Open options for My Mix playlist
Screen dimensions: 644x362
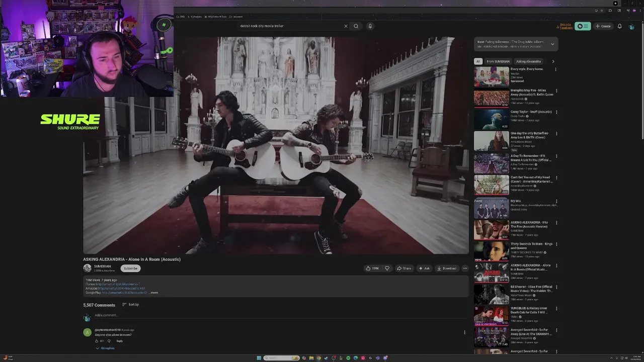click(x=556, y=202)
